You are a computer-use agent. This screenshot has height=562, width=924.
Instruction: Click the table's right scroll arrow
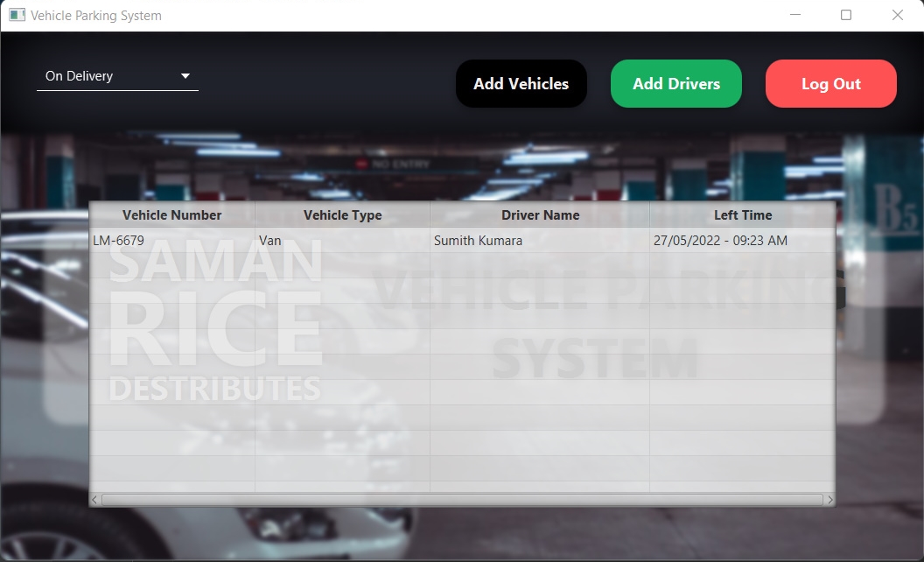click(x=829, y=500)
